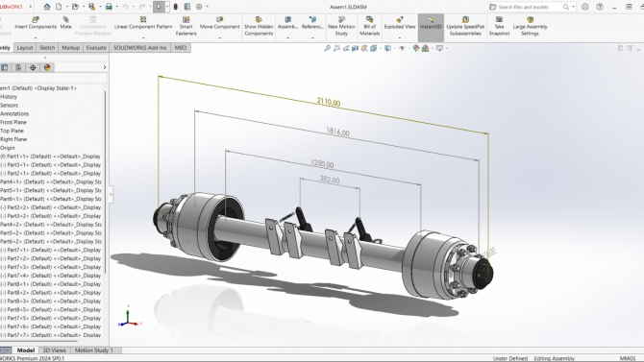This screenshot has width=644, height=362.
Task: Open the Options gear icon
Action: point(199,7)
